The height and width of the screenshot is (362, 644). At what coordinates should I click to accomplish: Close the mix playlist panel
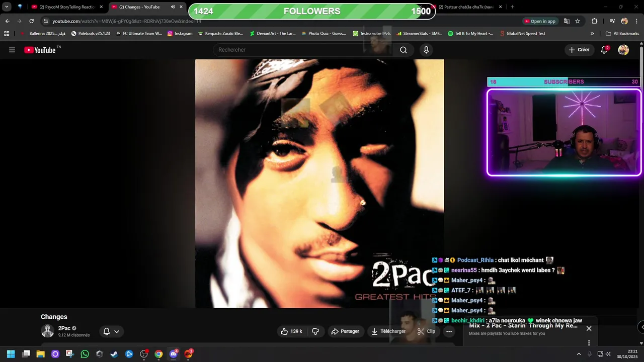[589, 329]
